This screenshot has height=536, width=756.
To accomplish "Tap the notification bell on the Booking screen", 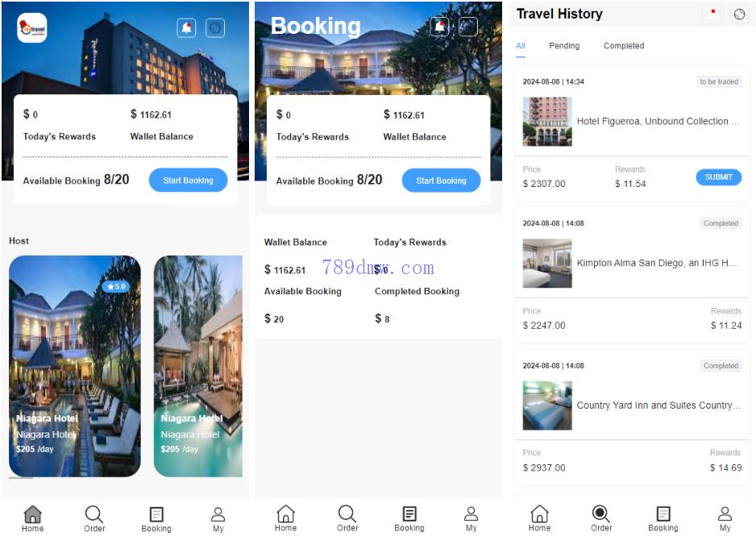I will click(x=439, y=27).
